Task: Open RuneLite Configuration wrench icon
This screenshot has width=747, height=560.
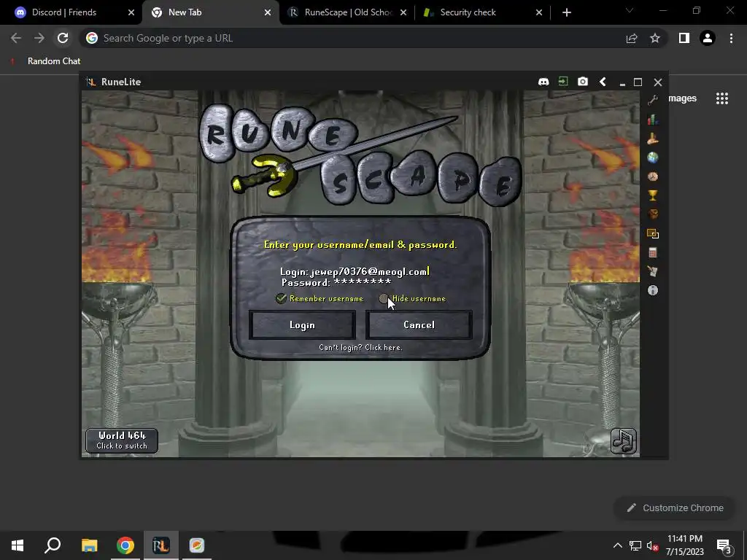Action: pos(653,100)
